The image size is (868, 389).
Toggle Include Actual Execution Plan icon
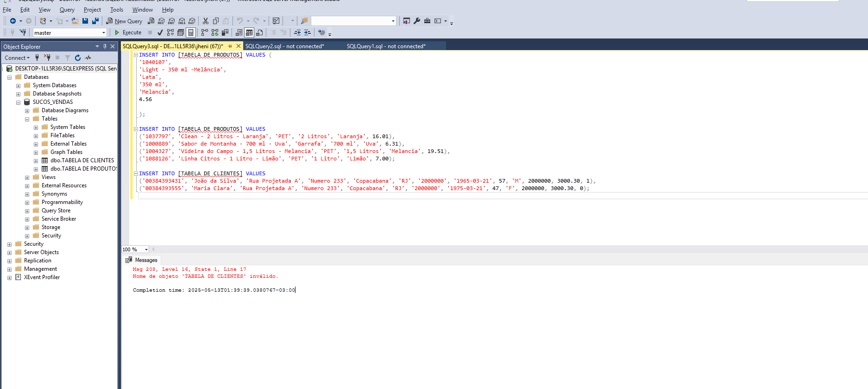click(204, 32)
